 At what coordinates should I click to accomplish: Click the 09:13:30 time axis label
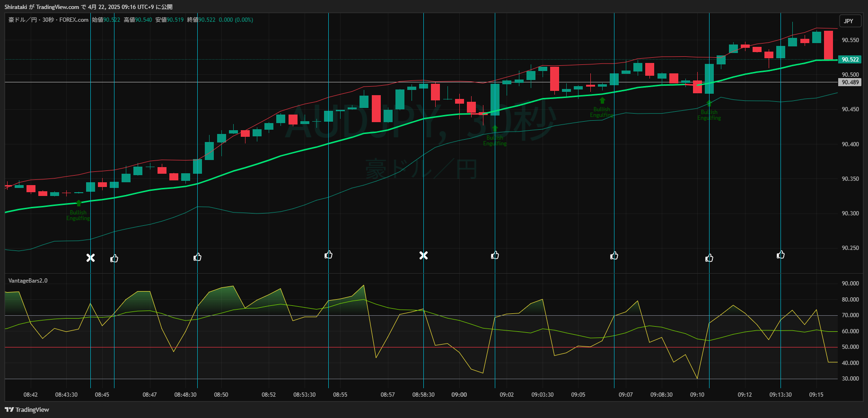(x=780, y=395)
